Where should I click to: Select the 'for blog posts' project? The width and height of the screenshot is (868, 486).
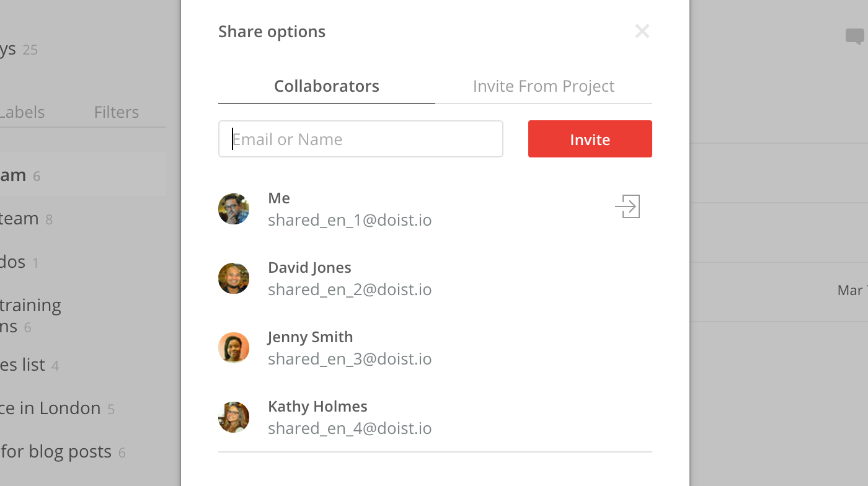56,451
